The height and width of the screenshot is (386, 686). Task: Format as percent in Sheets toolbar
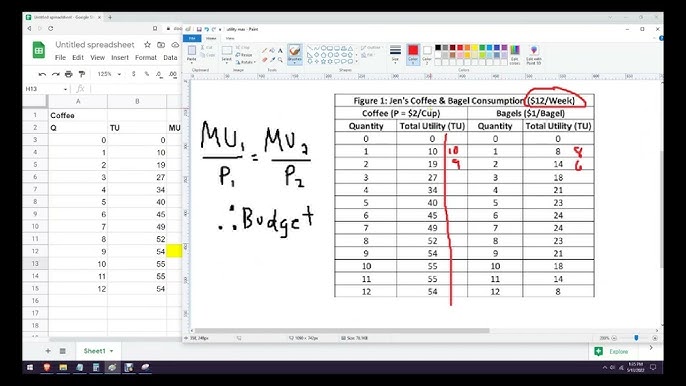pos(147,74)
